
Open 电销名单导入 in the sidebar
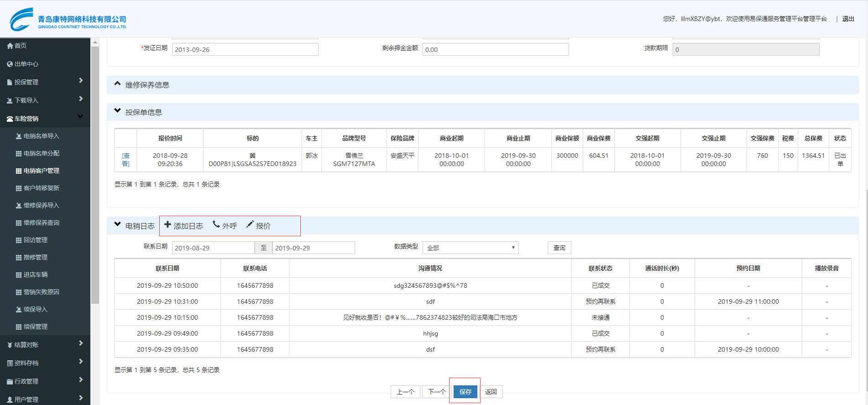point(41,136)
